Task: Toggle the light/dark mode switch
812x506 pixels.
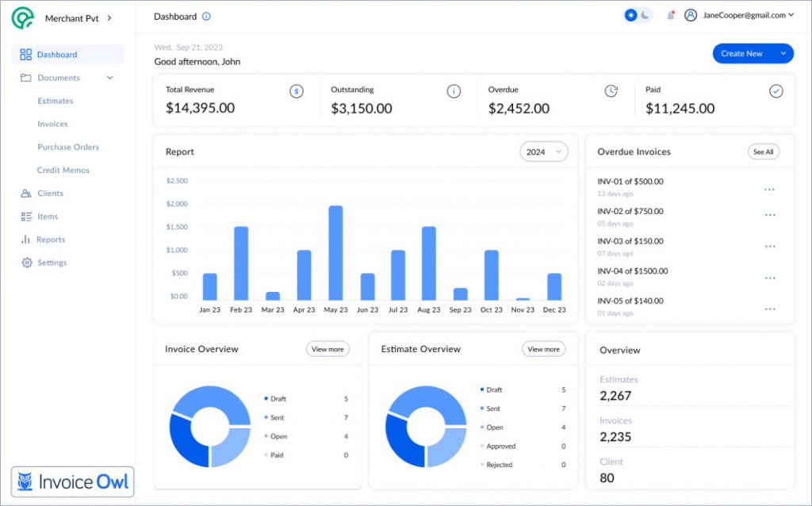Action: [x=638, y=15]
